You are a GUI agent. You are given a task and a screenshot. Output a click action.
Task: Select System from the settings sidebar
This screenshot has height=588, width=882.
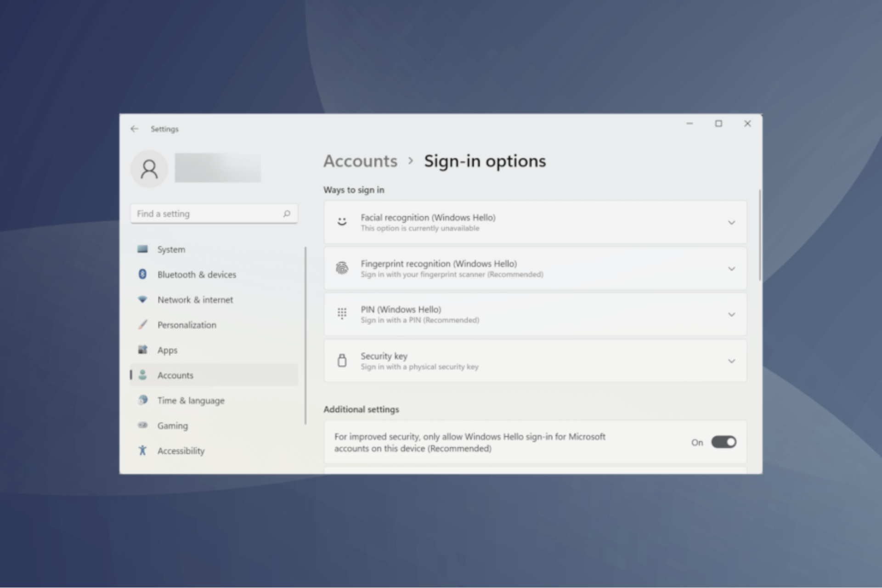click(x=170, y=249)
